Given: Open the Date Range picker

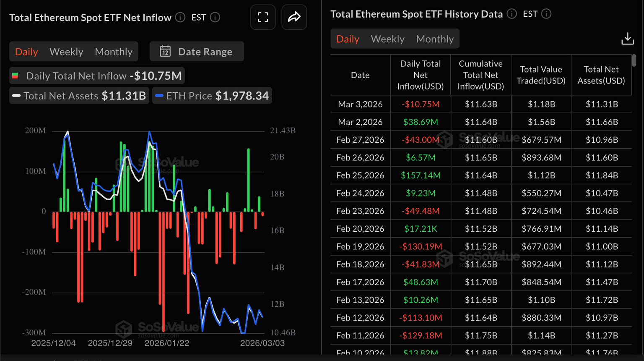Looking at the screenshot, I should click(x=197, y=52).
